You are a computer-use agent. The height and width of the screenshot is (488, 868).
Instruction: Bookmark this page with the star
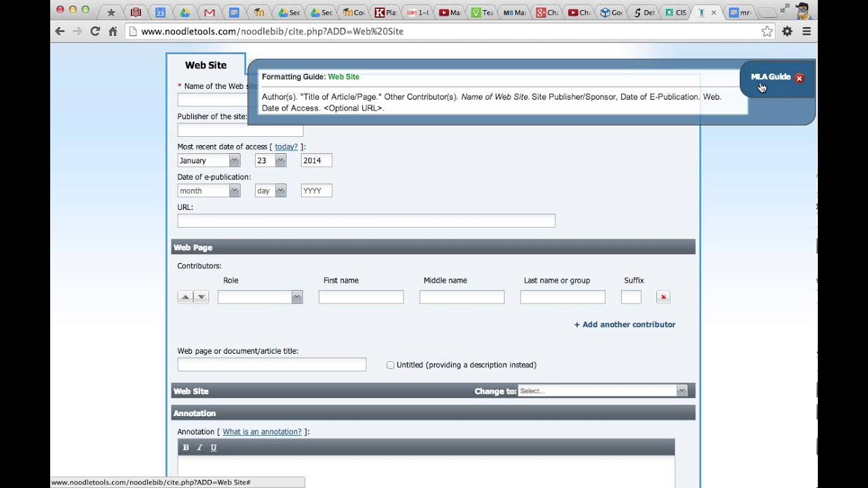point(767,31)
